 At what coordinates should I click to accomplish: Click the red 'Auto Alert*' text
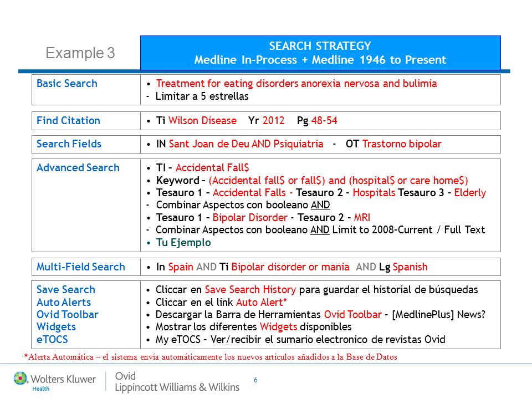click(x=262, y=303)
